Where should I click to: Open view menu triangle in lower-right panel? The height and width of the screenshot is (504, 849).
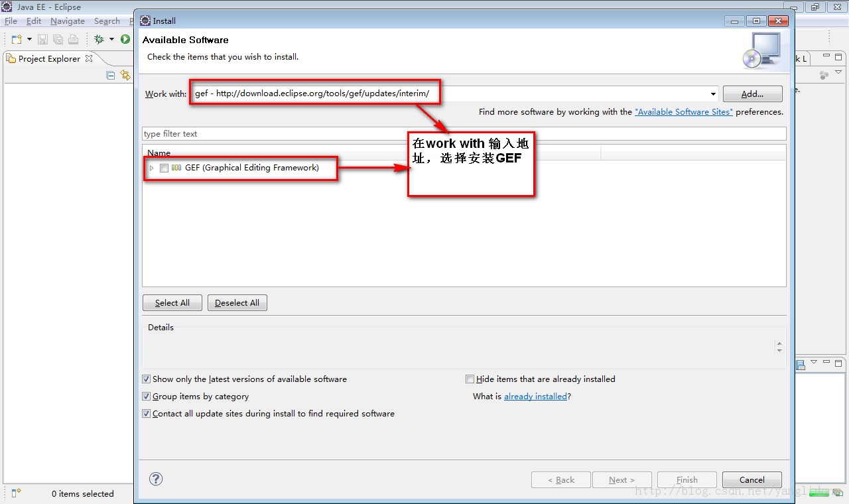click(814, 362)
